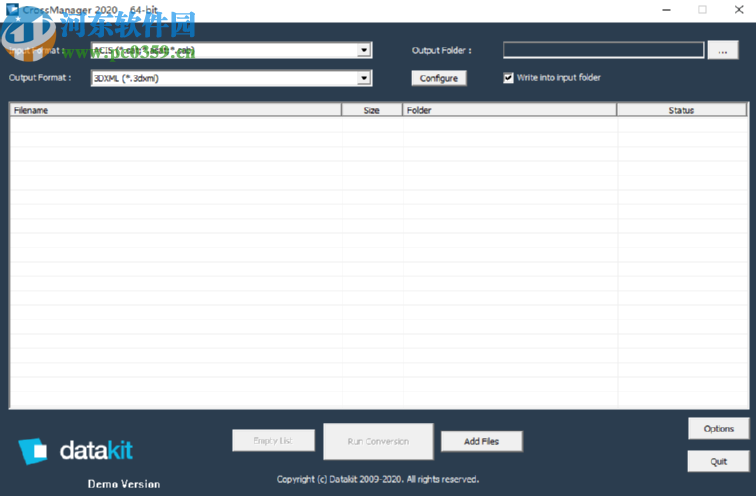Minimize the CrossManager window
This screenshot has width=756, height=496.
(666, 10)
